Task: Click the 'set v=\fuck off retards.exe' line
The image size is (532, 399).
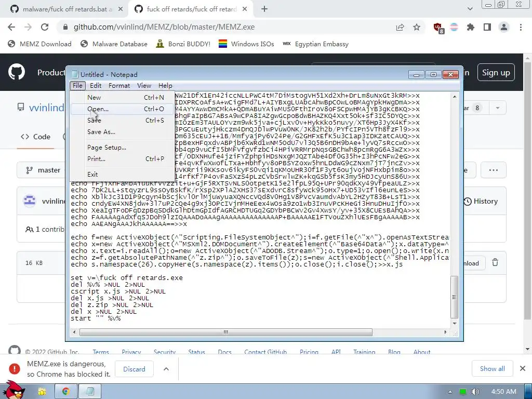Action: click(x=127, y=277)
